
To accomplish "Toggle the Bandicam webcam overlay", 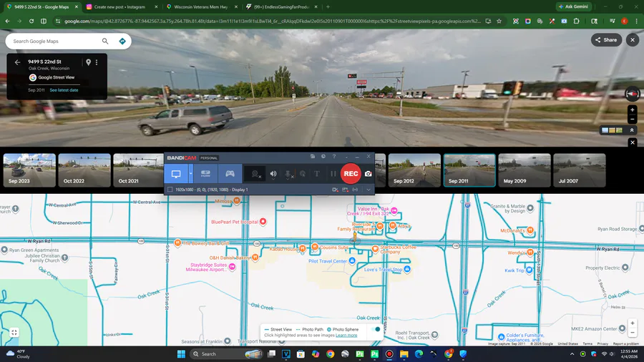I will 255,174.
